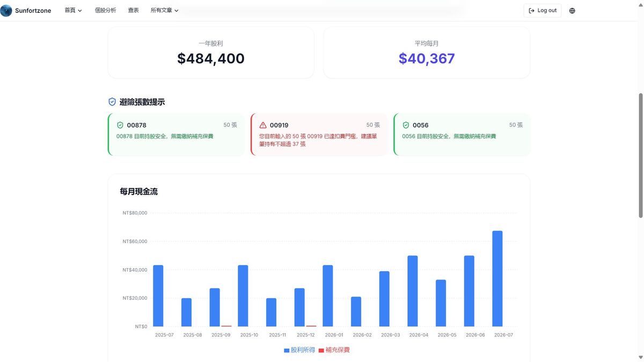
Task: Click the 2025-07 dividend bar
Action: click(158, 295)
